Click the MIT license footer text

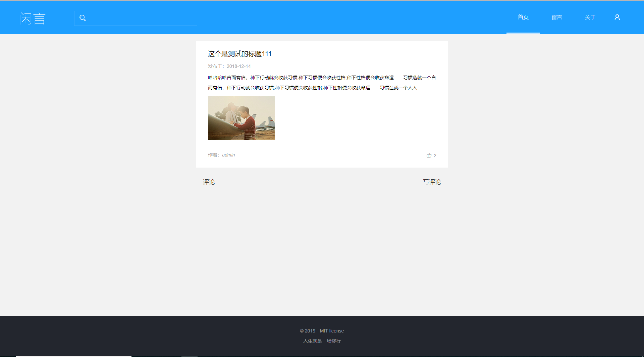pyautogui.click(x=332, y=331)
